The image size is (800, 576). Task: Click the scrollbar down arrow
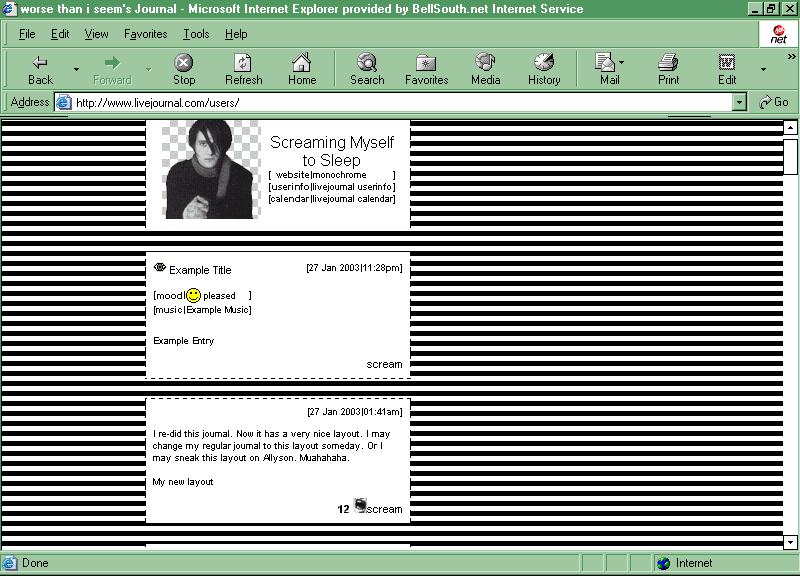pos(790,543)
